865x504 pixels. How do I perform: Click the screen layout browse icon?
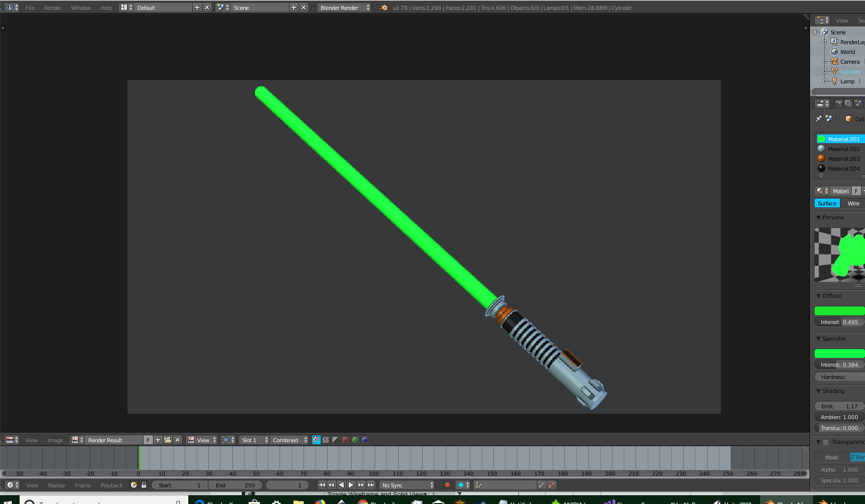point(127,8)
